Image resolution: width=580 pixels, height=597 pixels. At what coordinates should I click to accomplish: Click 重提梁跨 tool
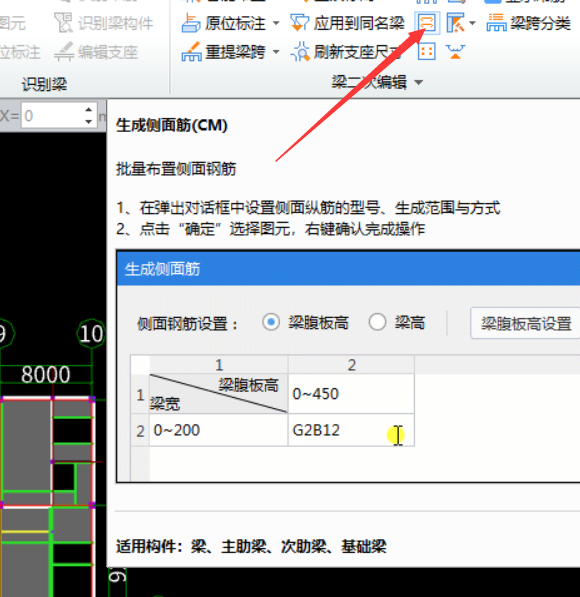tap(223, 52)
